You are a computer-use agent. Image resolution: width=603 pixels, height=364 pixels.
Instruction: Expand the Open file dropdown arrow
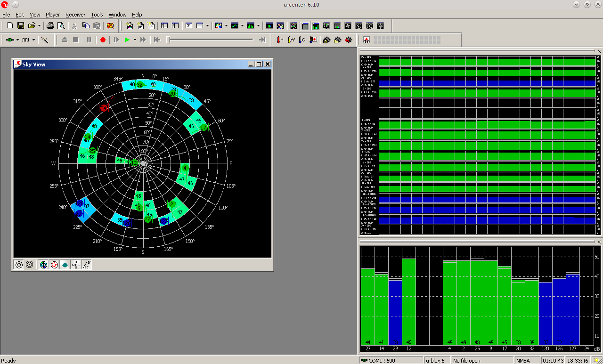tap(39, 25)
